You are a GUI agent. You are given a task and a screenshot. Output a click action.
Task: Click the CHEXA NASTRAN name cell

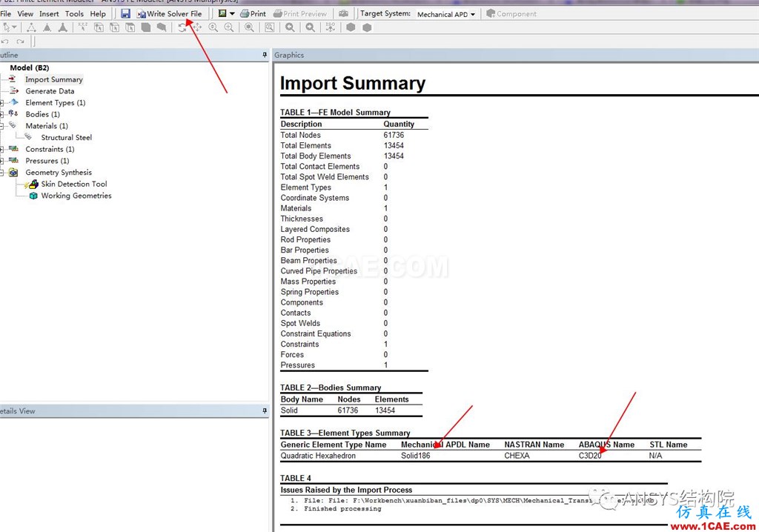517,456
